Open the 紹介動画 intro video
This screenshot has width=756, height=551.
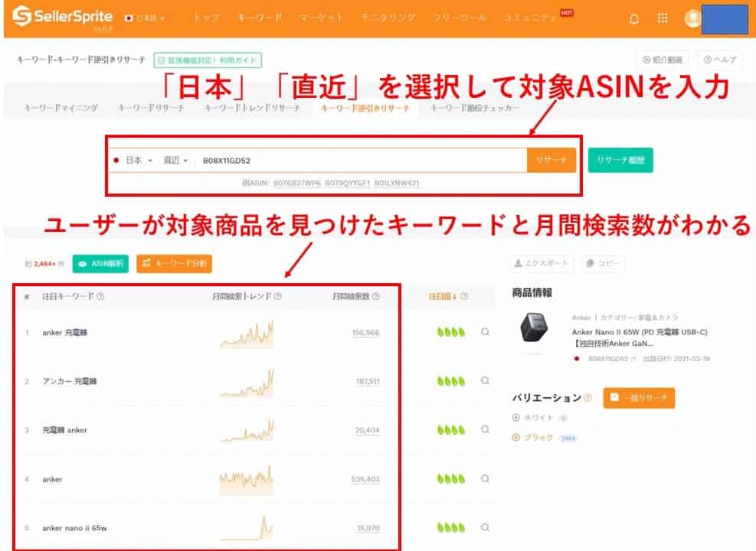[x=663, y=60]
